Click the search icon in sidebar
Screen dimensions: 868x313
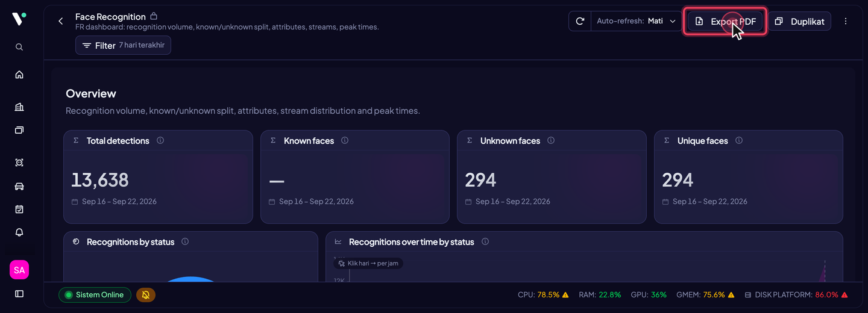pyautogui.click(x=19, y=47)
